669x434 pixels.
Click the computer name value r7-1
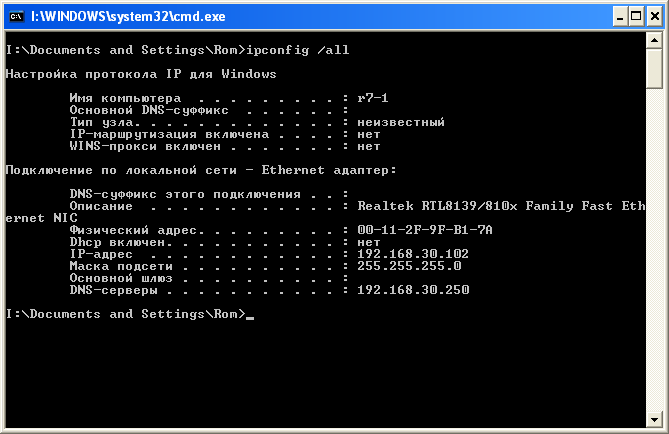(x=373, y=98)
